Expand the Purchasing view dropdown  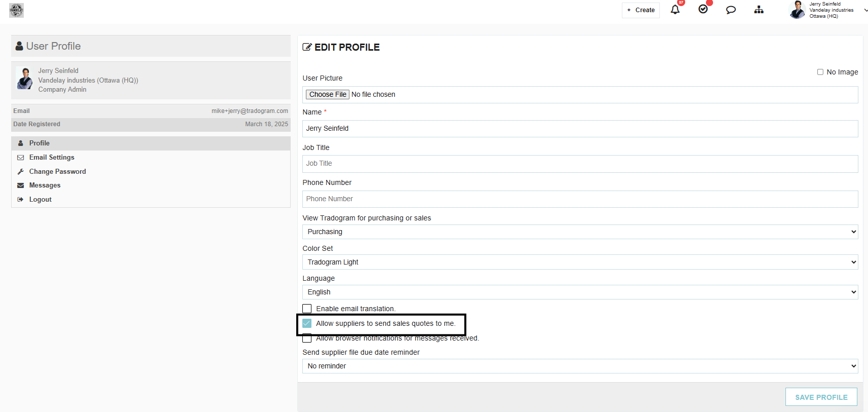[x=580, y=232]
